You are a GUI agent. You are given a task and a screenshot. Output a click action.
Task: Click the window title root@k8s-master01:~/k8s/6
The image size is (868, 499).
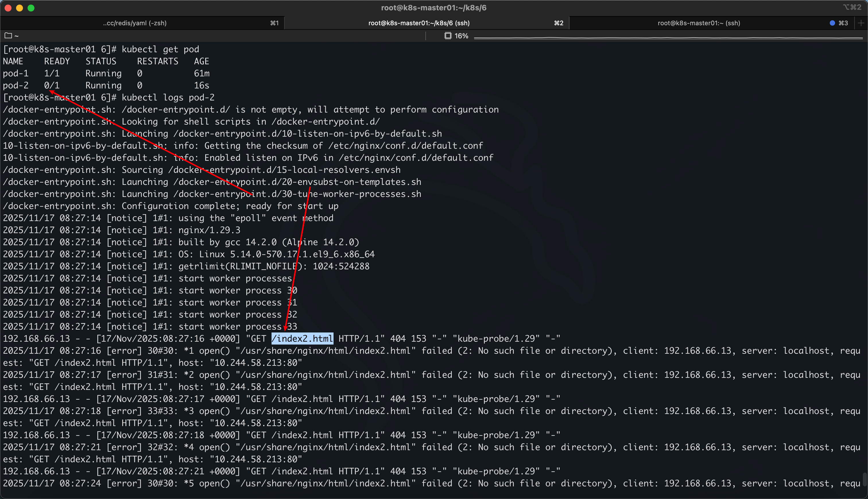434,8
